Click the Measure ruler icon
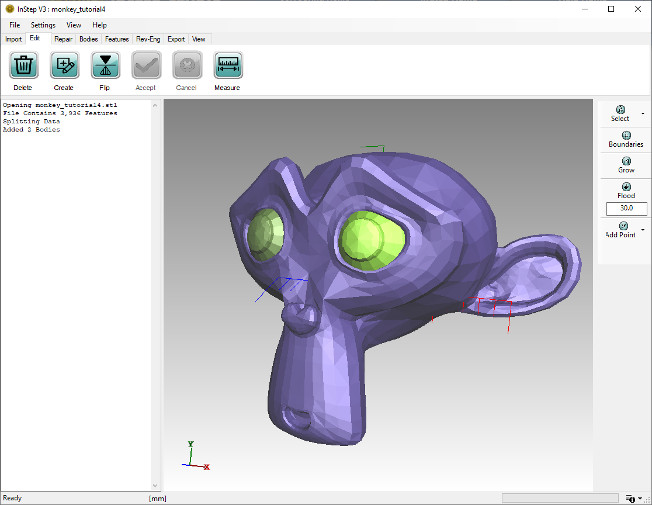This screenshot has width=652, height=505. [227, 66]
